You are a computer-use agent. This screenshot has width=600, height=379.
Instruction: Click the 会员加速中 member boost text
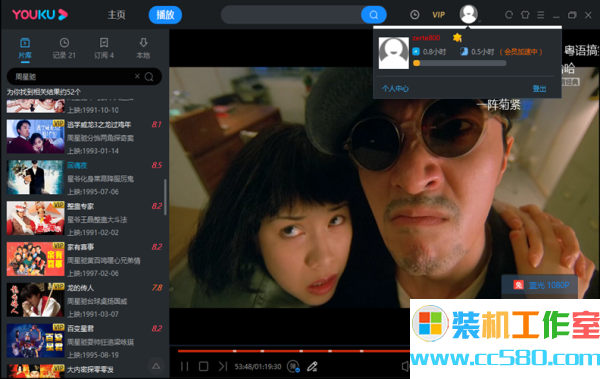pyautogui.click(x=521, y=52)
